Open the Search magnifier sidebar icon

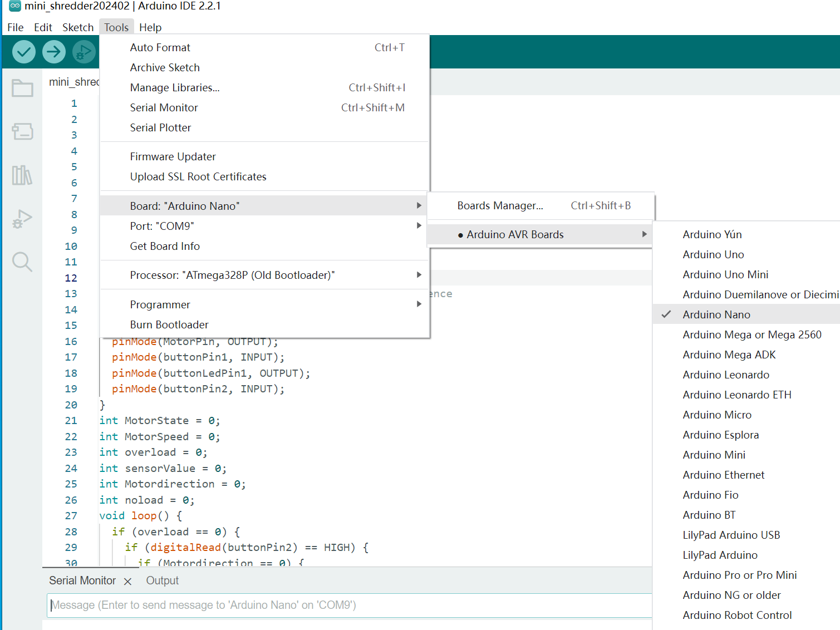(x=22, y=262)
